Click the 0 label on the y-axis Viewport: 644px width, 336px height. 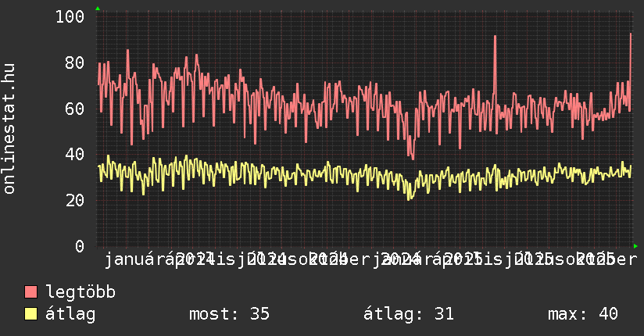[x=80, y=247]
